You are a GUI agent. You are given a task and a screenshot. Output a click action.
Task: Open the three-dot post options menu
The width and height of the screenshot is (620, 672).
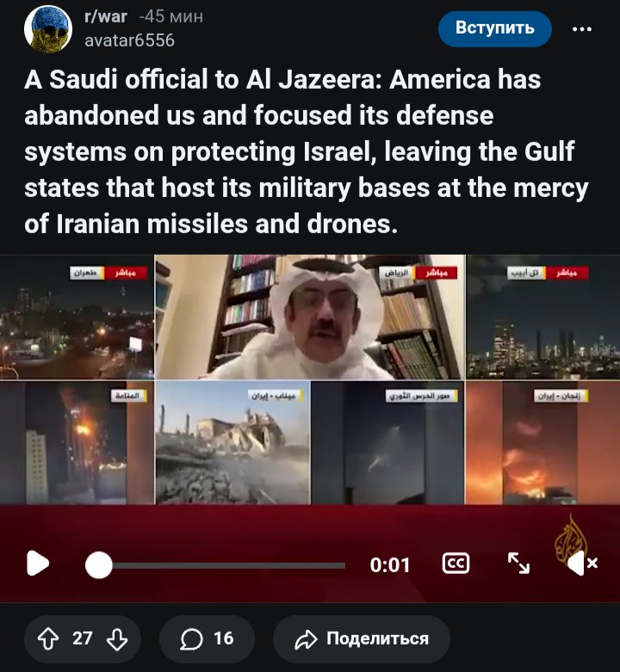(582, 29)
